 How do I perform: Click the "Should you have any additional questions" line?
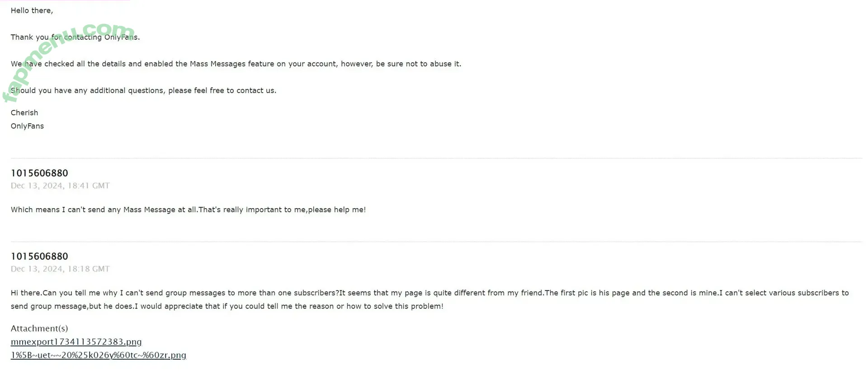click(143, 90)
